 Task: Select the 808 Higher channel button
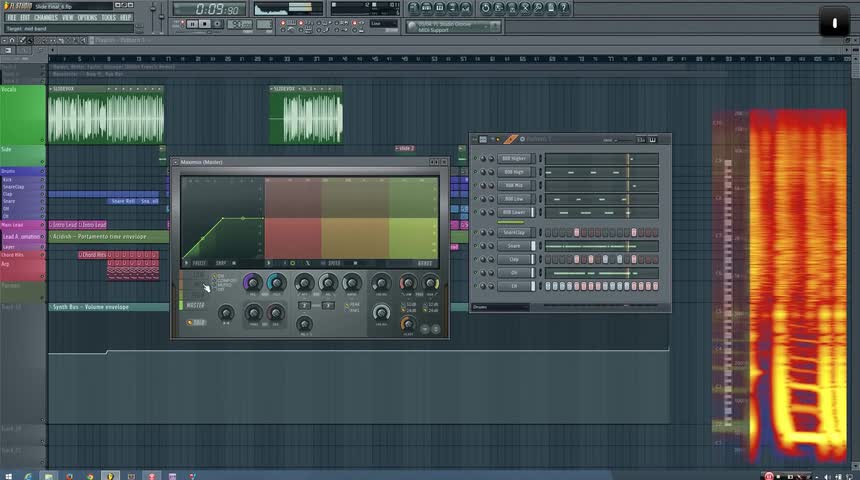(512, 159)
